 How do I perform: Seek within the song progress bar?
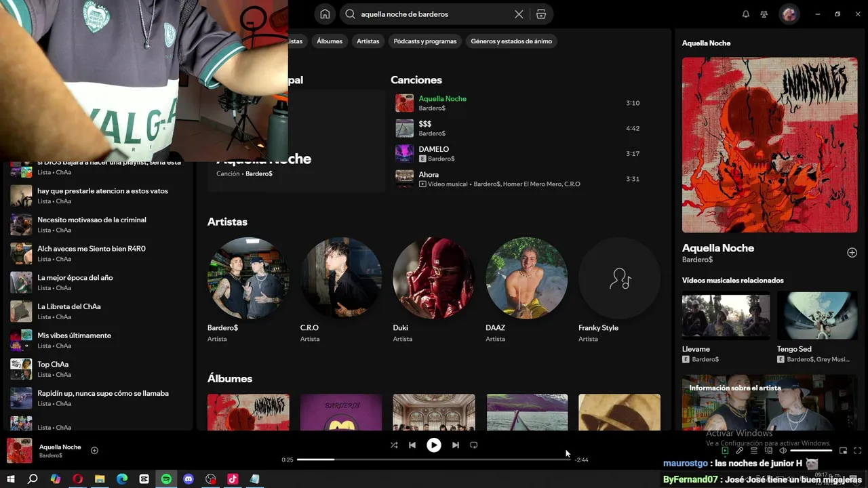coord(433,460)
